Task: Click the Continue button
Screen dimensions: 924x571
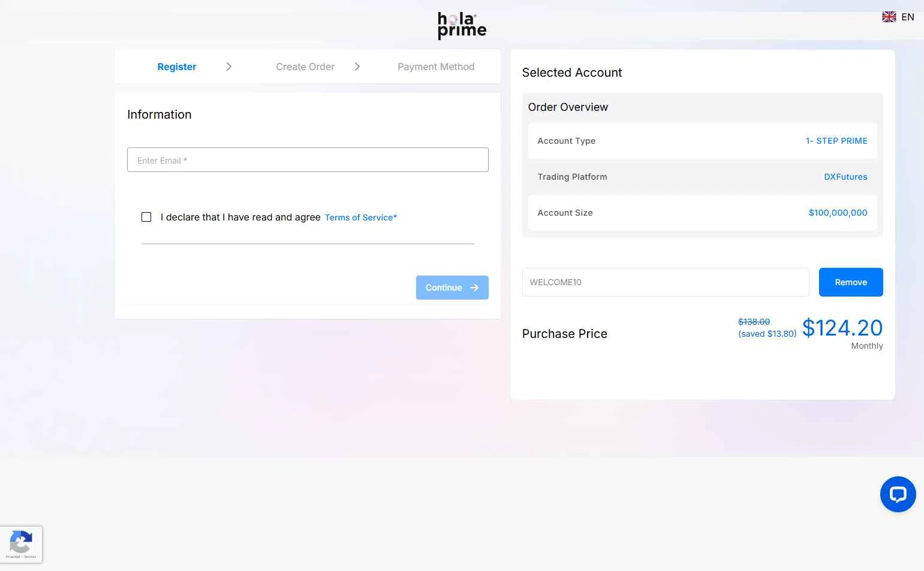Action: 452,288
